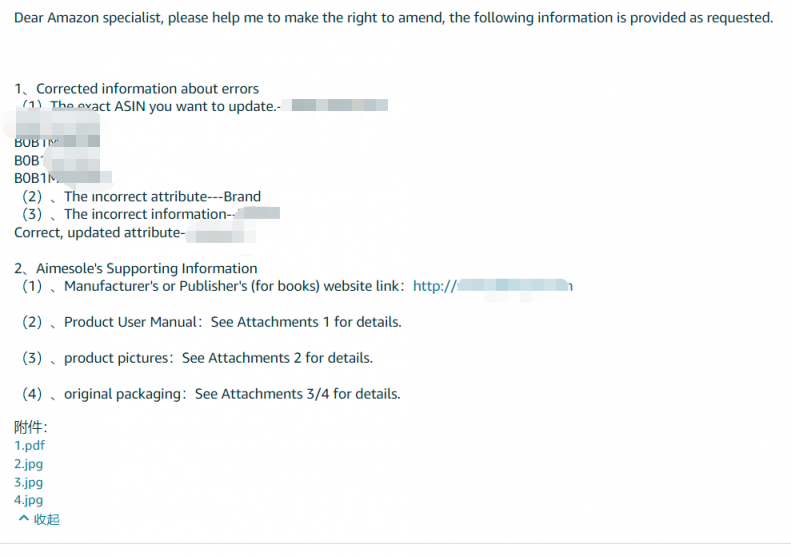Click the 收起 collapse label
Screen dimensions: 791x556
click(46, 519)
